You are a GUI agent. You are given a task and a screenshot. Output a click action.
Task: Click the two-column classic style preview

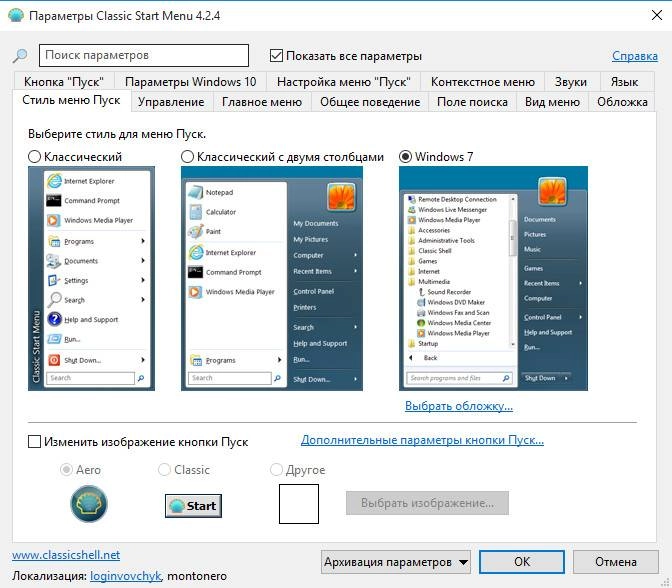(x=272, y=279)
